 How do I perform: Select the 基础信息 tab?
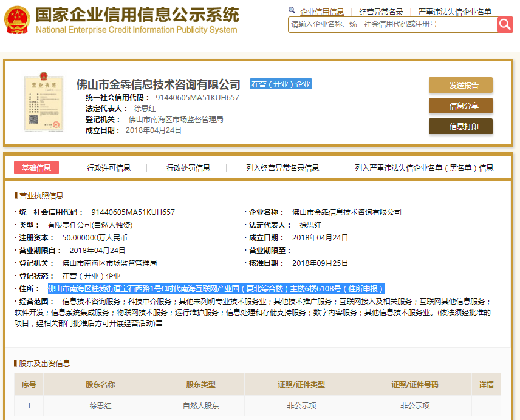pos(36,168)
